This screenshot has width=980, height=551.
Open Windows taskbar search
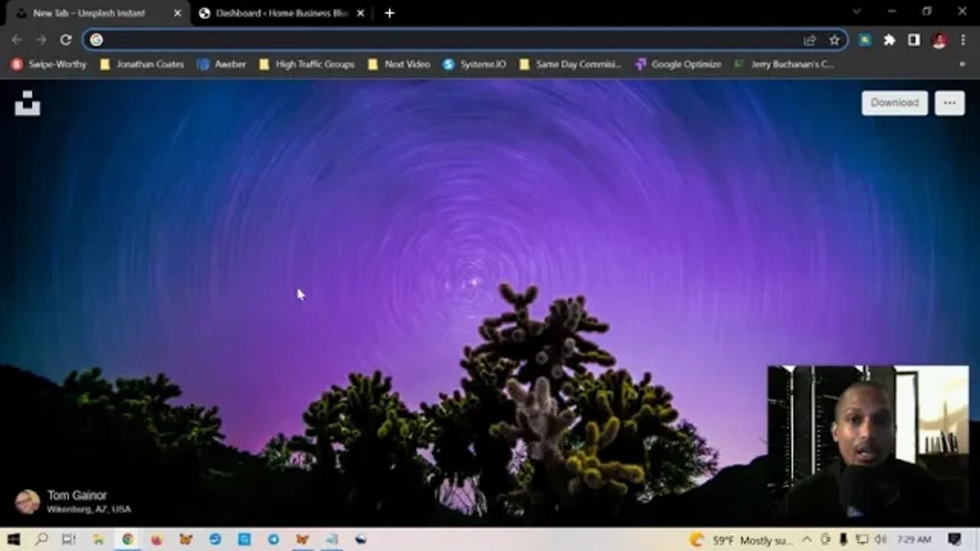pyautogui.click(x=41, y=540)
